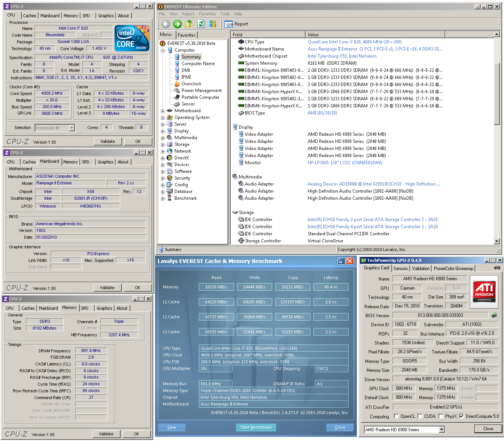Collapse the Computer tree node

pyautogui.click(x=163, y=50)
